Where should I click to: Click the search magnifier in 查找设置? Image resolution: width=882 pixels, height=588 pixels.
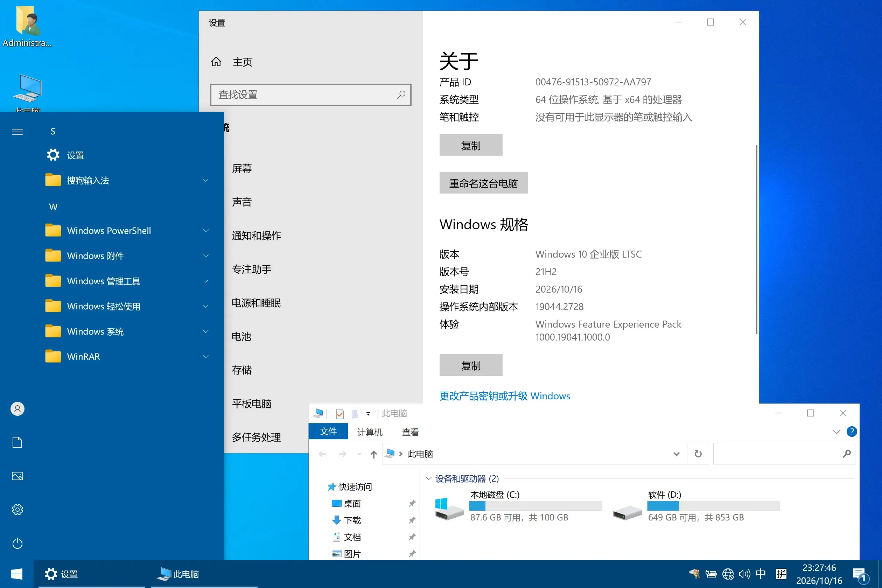tap(401, 94)
